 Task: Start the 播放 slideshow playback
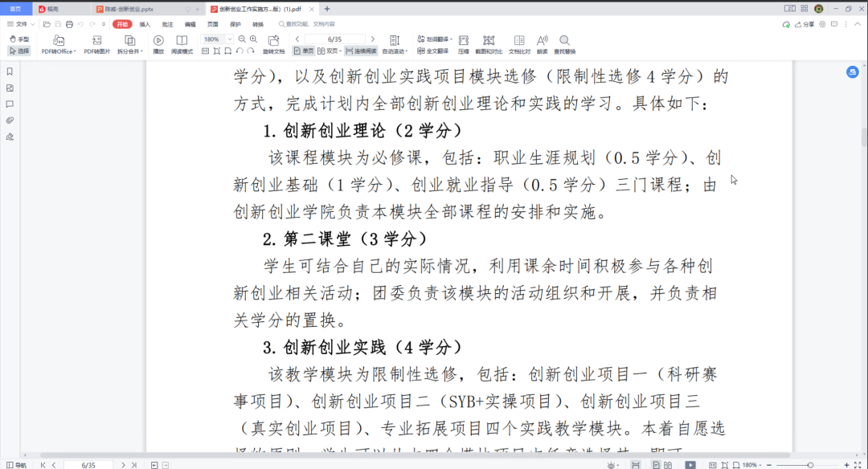pyautogui.click(x=158, y=44)
